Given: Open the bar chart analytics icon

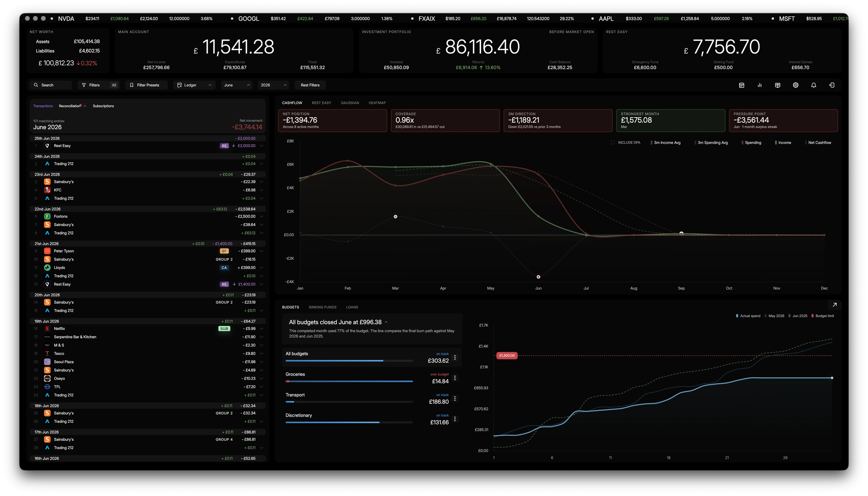Looking at the screenshot, I should coord(759,85).
